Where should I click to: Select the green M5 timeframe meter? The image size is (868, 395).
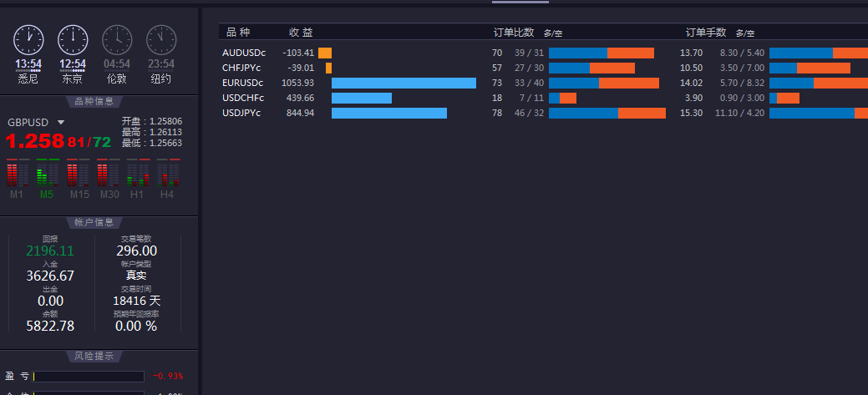tap(47, 178)
